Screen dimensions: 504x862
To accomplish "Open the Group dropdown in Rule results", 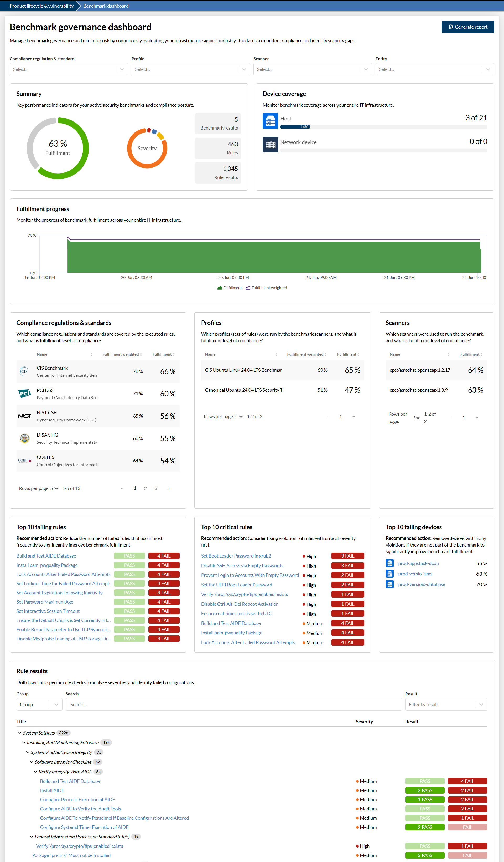I will [39, 704].
